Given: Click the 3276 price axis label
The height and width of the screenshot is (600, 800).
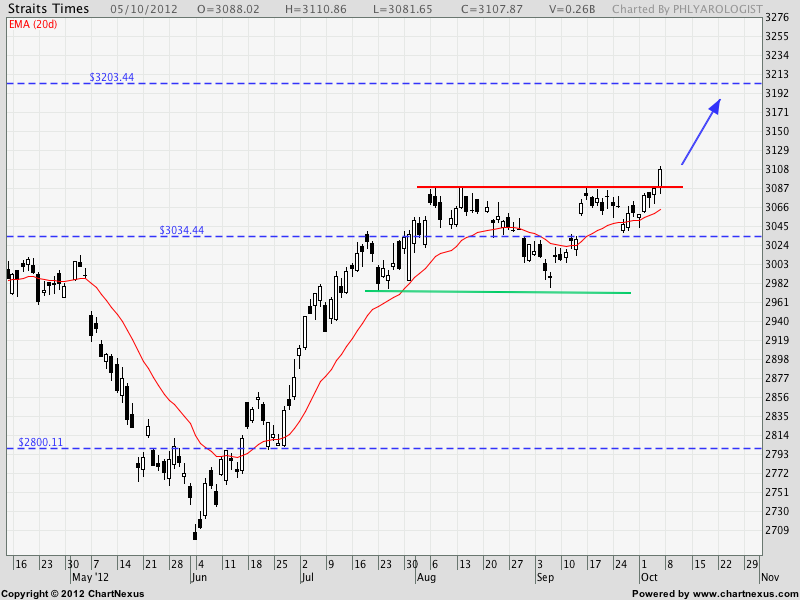Looking at the screenshot, I should tap(776, 18).
